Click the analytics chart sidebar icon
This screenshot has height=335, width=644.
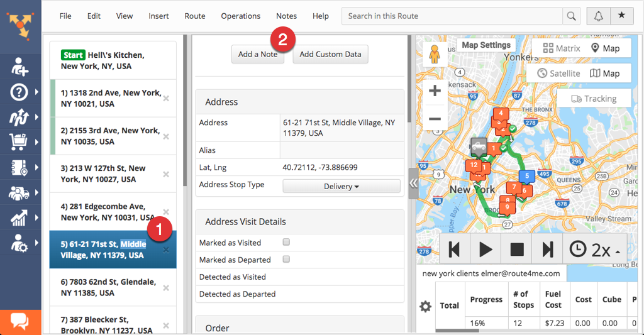click(x=19, y=217)
